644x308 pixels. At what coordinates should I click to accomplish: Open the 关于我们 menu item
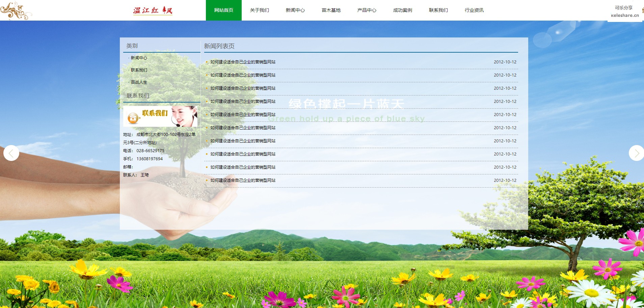[x=260, y=10]
